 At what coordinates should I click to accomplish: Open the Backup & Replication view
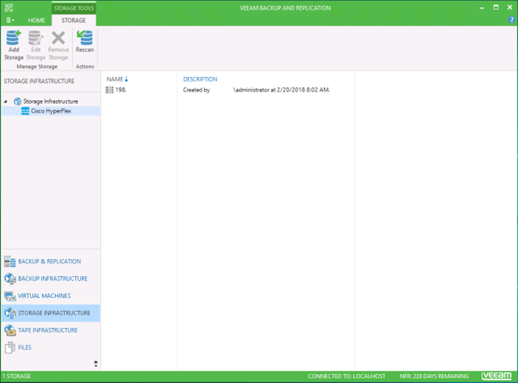coord(49,261)
